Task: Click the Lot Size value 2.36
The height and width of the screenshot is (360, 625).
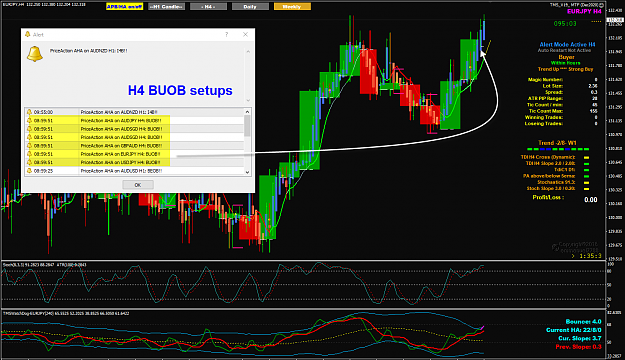Action: point(592,86)
